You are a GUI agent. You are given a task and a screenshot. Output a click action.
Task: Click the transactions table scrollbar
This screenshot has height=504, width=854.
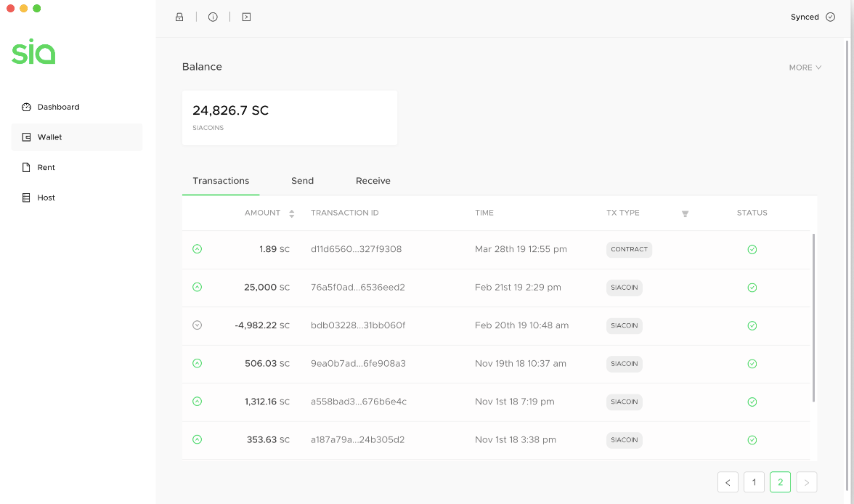(x=813, y=318)
